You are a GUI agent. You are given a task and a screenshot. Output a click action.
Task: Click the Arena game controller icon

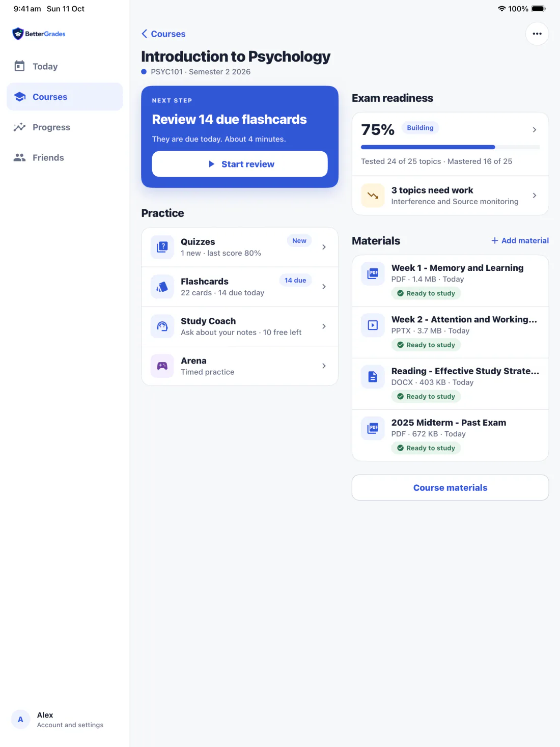tap(162, 366)
